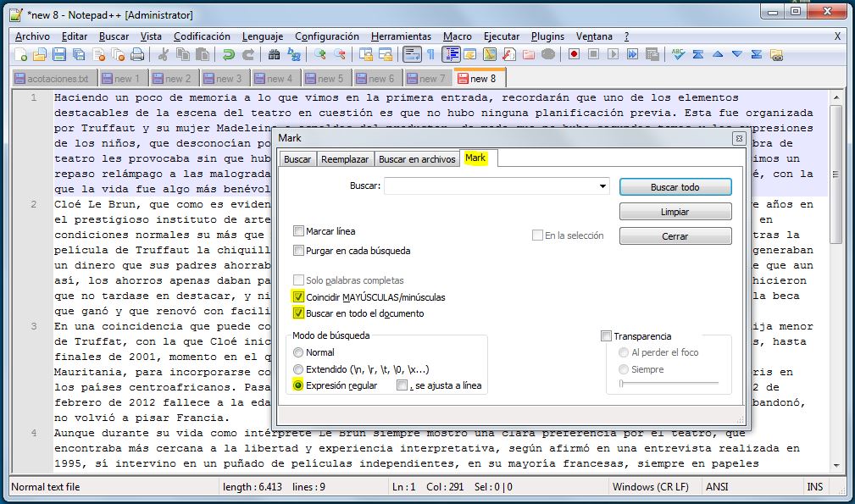
Task: Click the Windows (CR LF) status entry
Action: (x=651, y=486)
